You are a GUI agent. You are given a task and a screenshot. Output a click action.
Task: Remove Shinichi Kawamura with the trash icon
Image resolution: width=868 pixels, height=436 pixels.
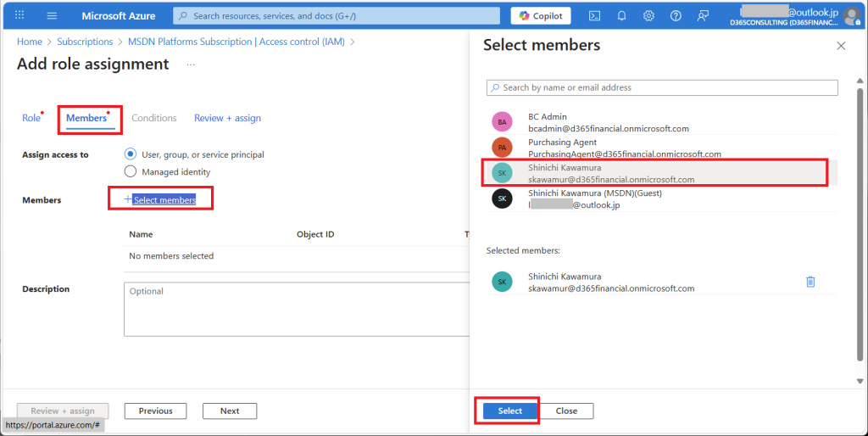tap(810, 282)
